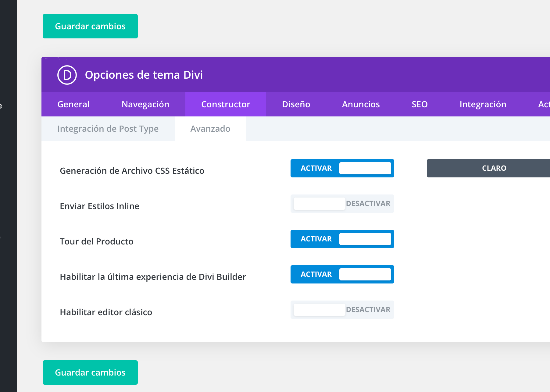Open the Anuncios tab
550x392 pixels.
coord(361,104)
